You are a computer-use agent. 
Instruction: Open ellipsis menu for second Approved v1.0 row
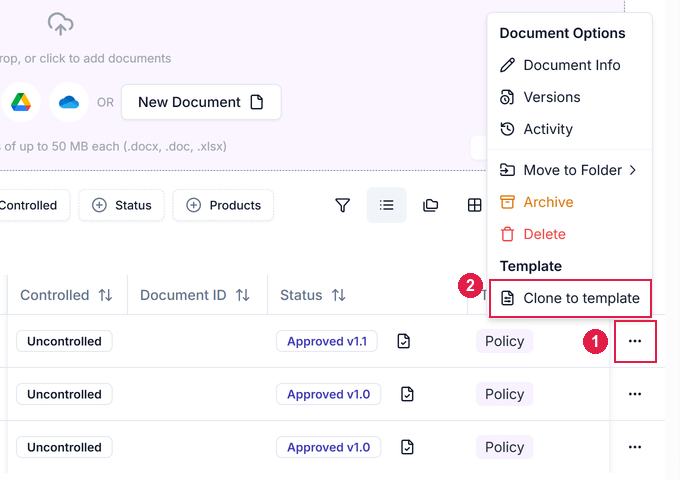click(635, 394)
